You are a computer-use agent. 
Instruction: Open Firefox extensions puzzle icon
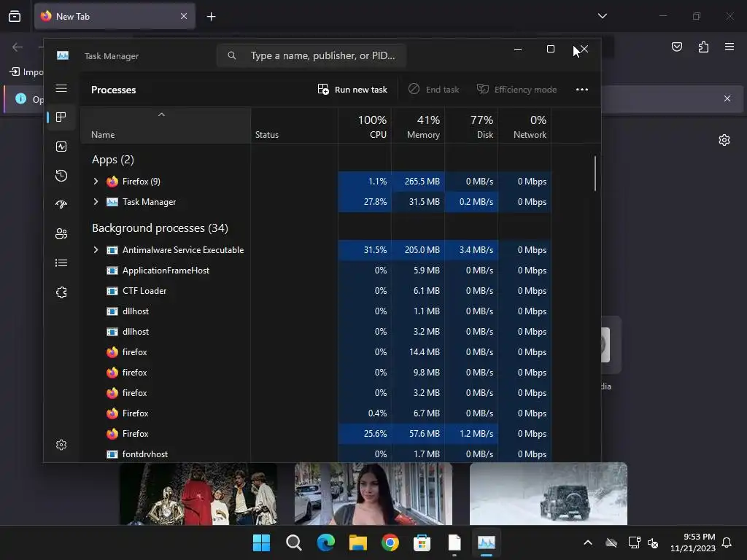coord(703,47)
